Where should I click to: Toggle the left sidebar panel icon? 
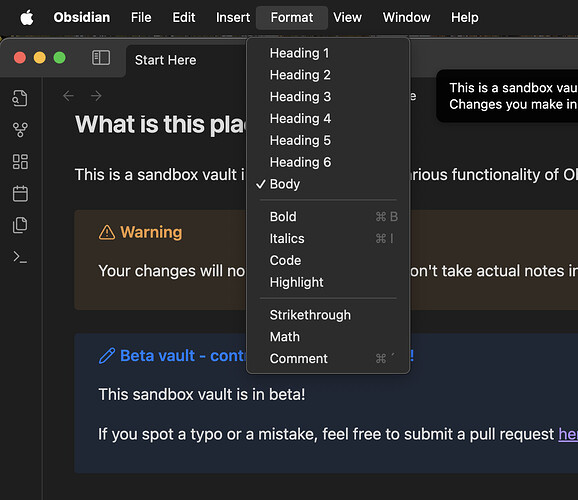tap(101, 58)
